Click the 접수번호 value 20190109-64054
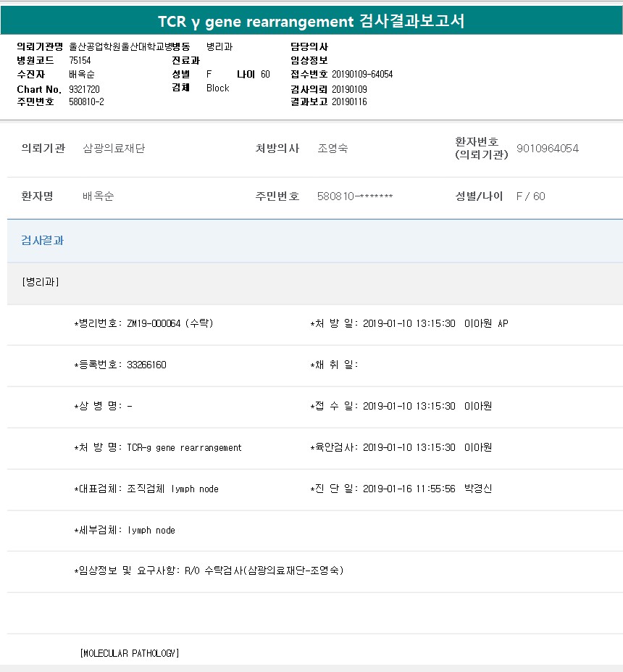Image resolution: width=623 pixels, height=672 pixels. 362,74
